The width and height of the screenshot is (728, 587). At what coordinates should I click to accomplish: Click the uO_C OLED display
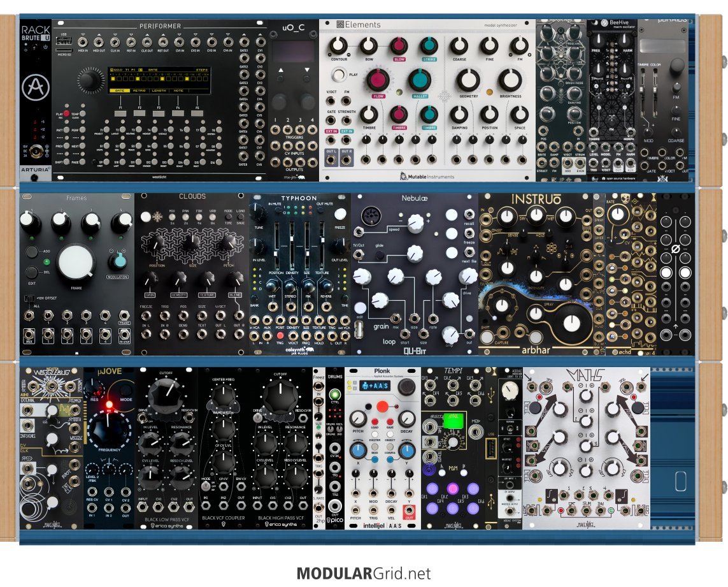pyautogui.click(x=294, y=50)
